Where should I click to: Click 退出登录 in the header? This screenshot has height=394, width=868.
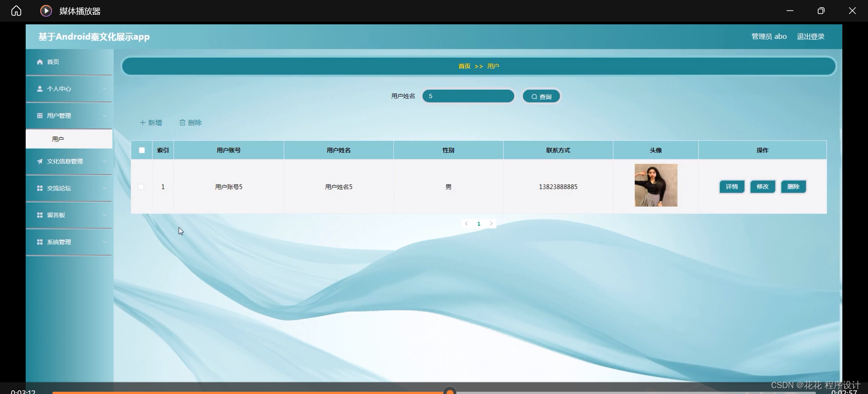click(811, 37)
